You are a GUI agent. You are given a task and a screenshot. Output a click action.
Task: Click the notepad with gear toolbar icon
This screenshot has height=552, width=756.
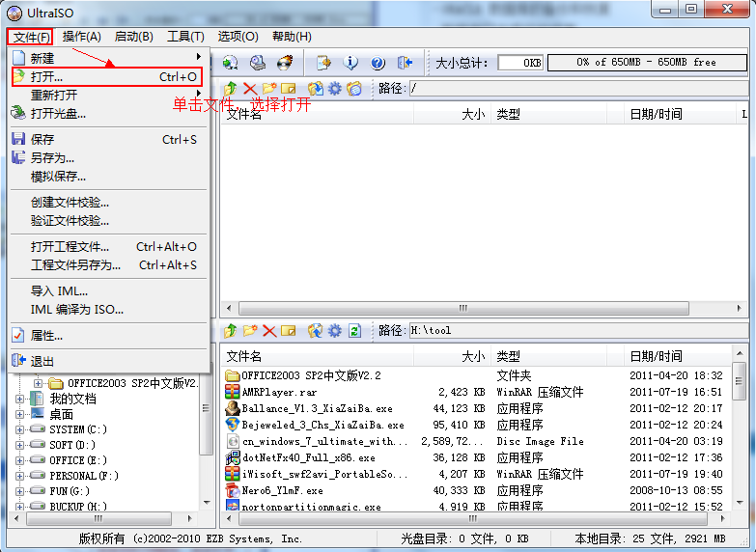tap(323, 62)
